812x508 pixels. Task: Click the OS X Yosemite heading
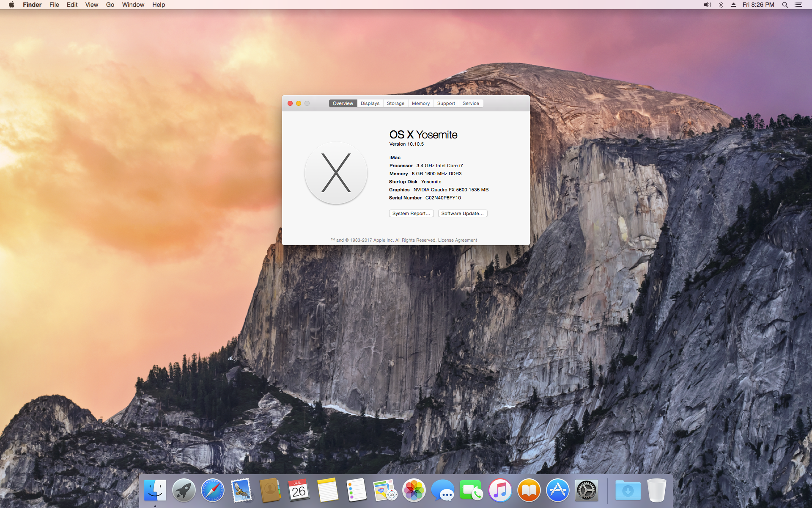(423, 135)
